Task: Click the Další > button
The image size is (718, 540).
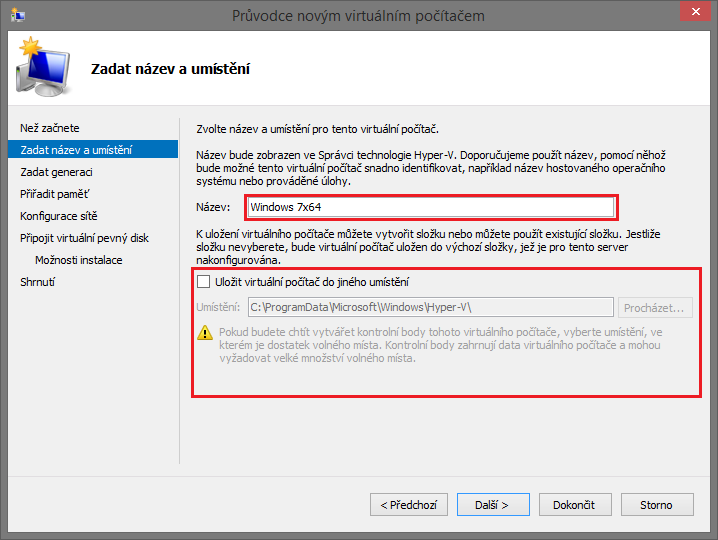Action: pyautogui.click(x=492, y=505)
